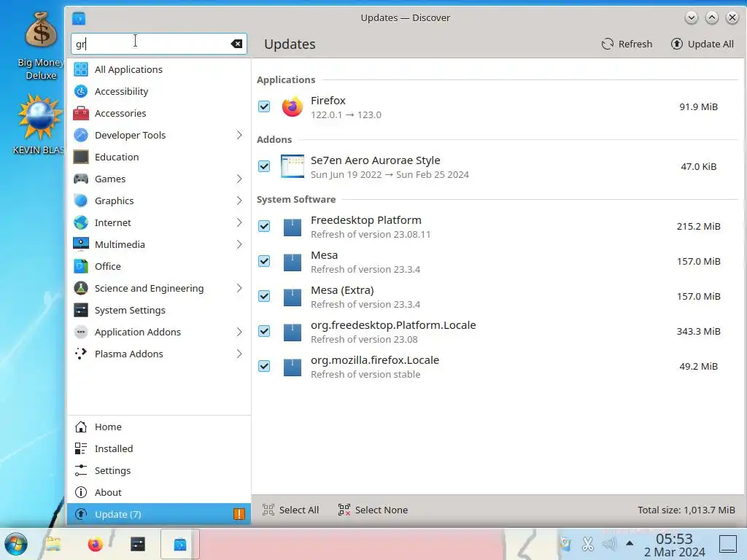The image size is (747, 560).
Task: Click the Start menu orb
Action: click(x=16, y=544)
